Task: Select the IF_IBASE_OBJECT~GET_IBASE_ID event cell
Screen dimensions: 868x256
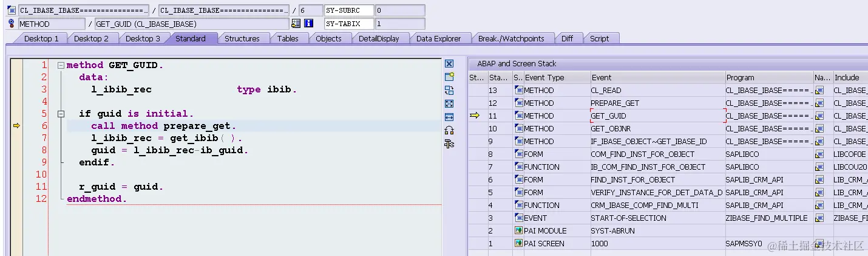Action: tap(658, 141)
